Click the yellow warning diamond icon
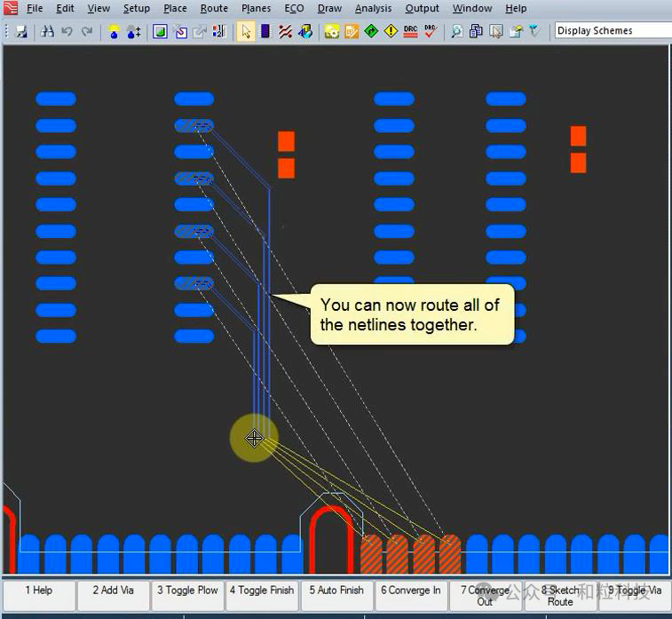Viewport: 672px width, 619px height. [x=391, y=31]
